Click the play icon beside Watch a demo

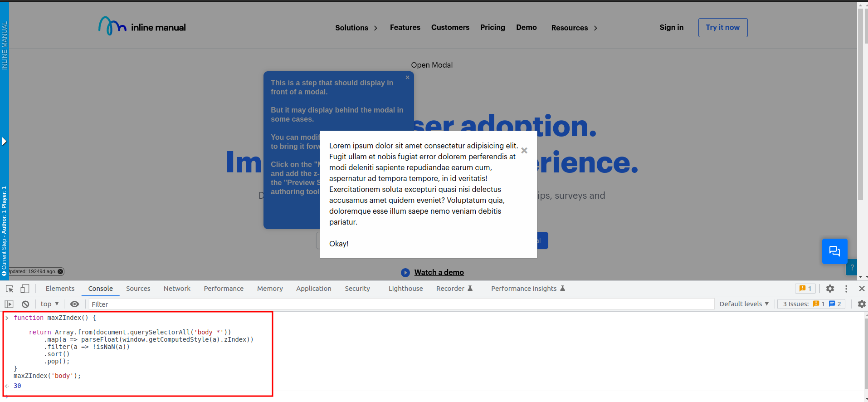[405, 273]
